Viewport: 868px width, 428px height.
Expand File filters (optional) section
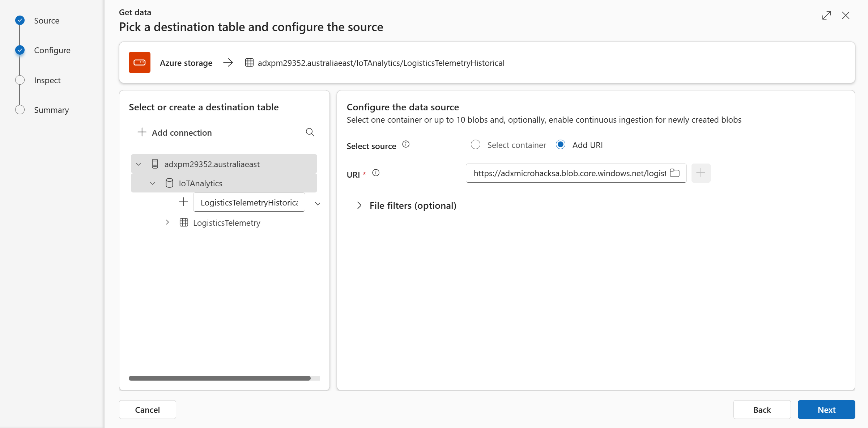click(359, 205)
